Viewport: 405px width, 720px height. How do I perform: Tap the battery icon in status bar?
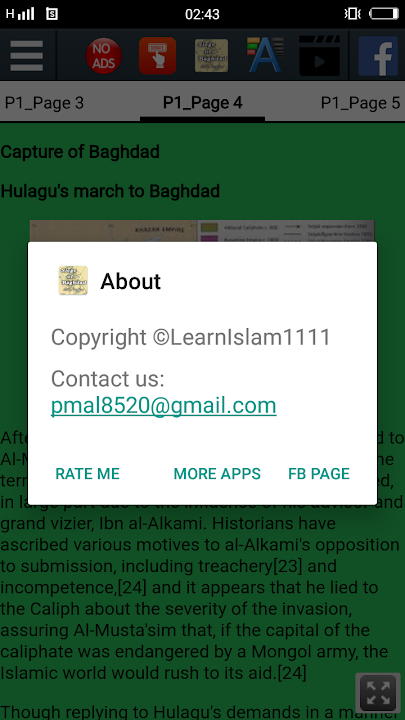coord(384,14)
